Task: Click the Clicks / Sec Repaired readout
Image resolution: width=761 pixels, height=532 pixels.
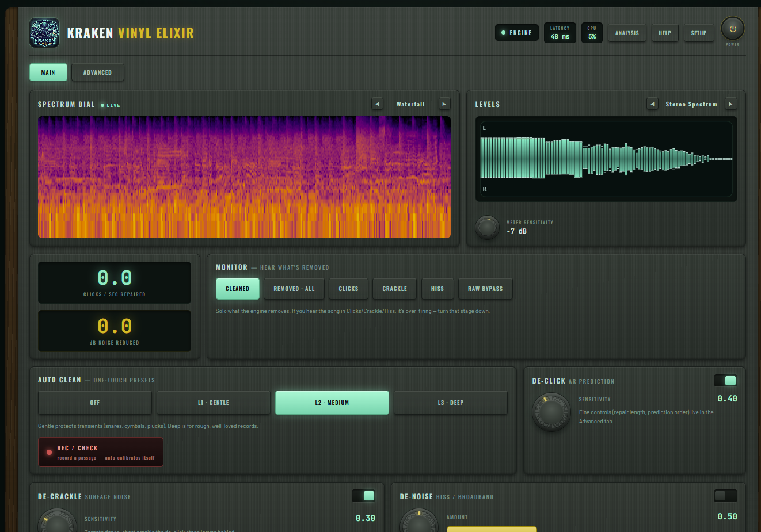Action: point(115,282)
